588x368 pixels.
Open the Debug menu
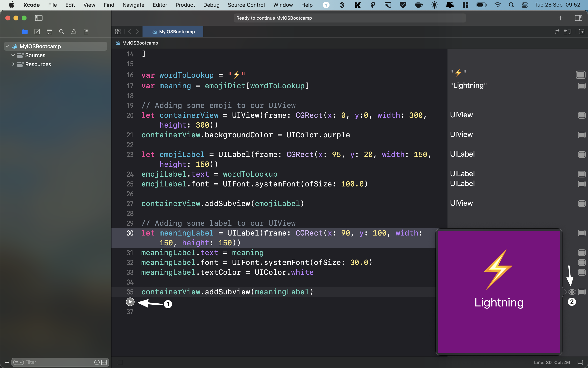coord(211,5)
